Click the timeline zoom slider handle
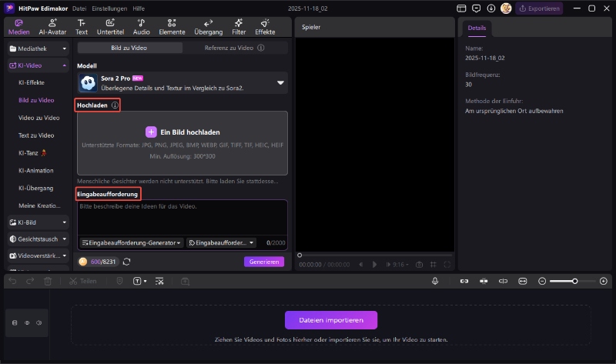This screenshot has width=616, height=364. pos(574,281)
